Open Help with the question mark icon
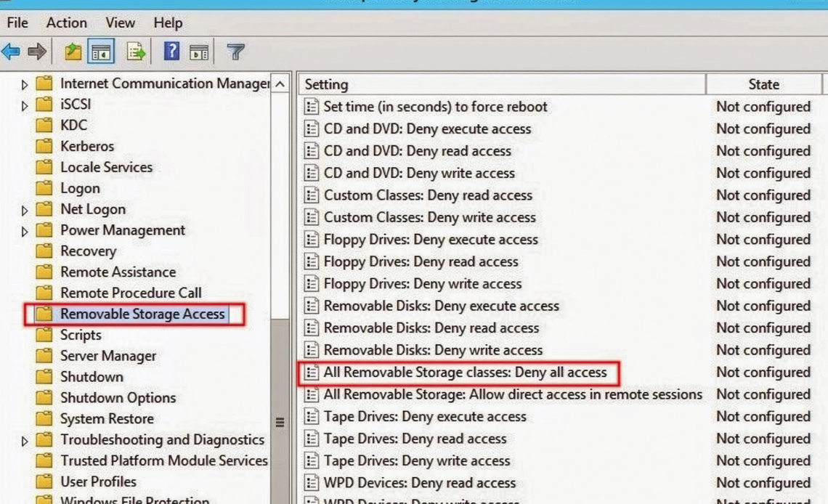This screenshot has height=504, width=828. [171, 52]
